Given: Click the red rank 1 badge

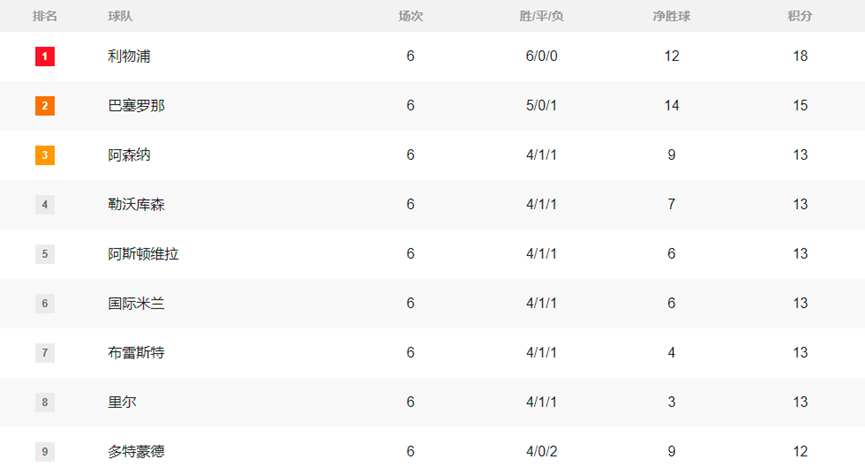Looking at the screenshot, I should tap(45, 57).
